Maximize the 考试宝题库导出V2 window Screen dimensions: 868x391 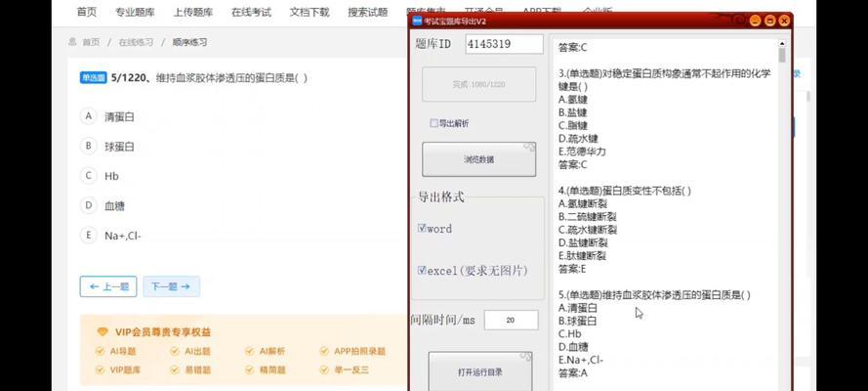[769, 22]
